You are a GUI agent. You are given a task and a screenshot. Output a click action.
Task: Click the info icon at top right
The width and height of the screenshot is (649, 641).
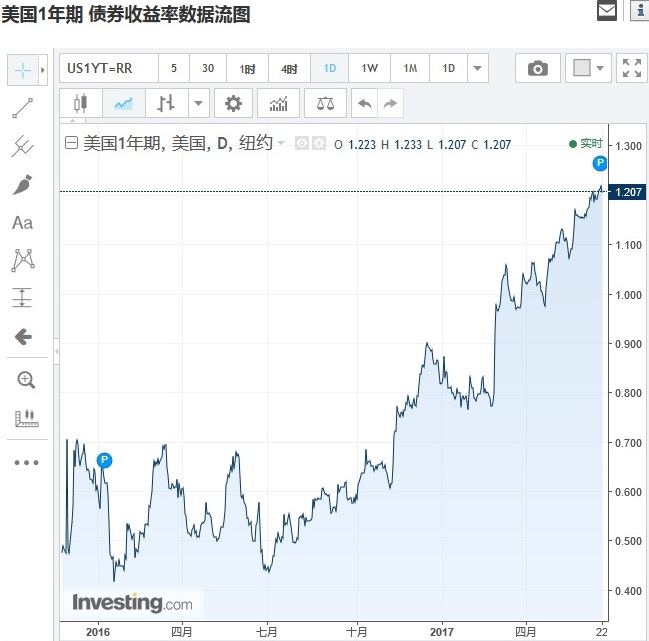click(640, 10)
